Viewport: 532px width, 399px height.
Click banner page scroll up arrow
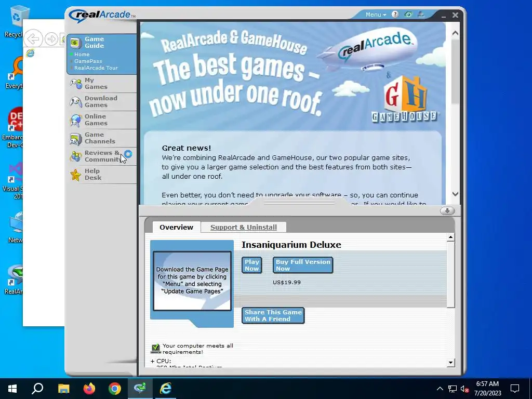point(455,33)
